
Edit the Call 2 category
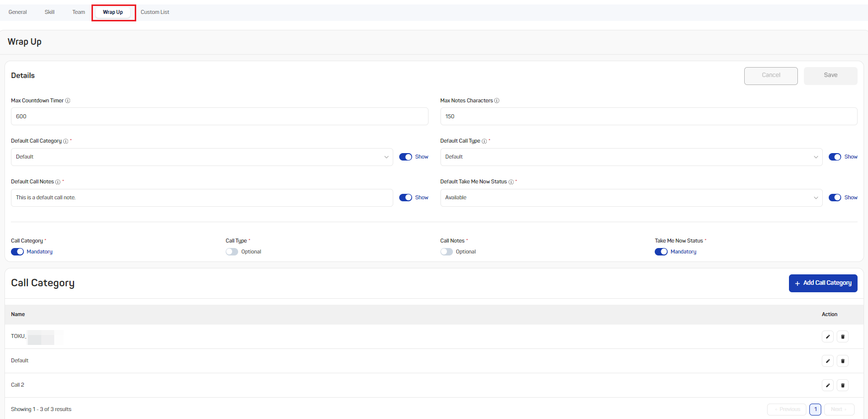coord(828,385)
